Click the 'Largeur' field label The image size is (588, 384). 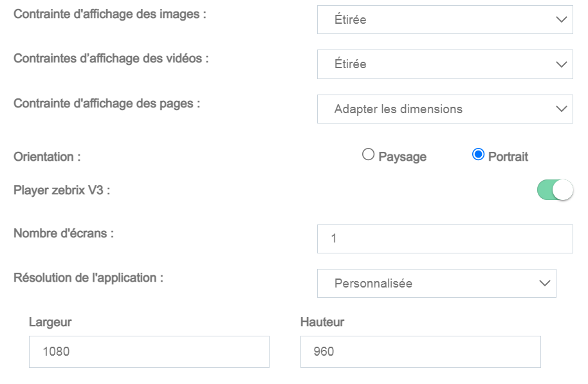[x=50, y=322]
